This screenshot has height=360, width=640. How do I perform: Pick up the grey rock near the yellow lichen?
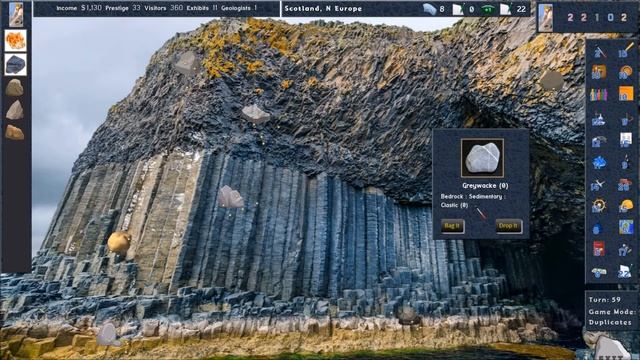point(187,62)
